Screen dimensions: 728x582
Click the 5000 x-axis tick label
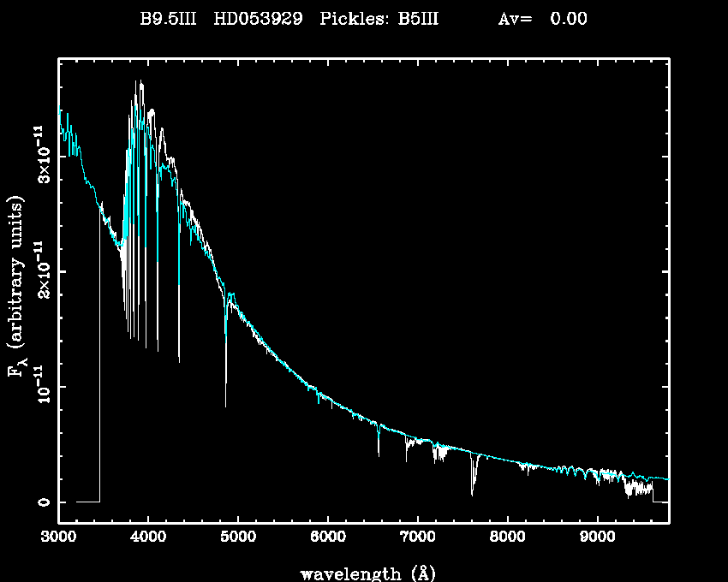tap(238, 538)
